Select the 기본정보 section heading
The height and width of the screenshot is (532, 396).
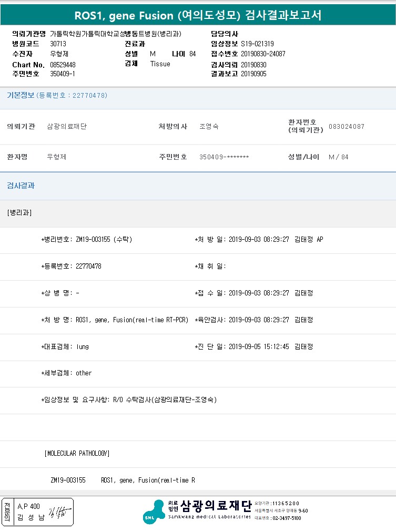coord(20,95)
